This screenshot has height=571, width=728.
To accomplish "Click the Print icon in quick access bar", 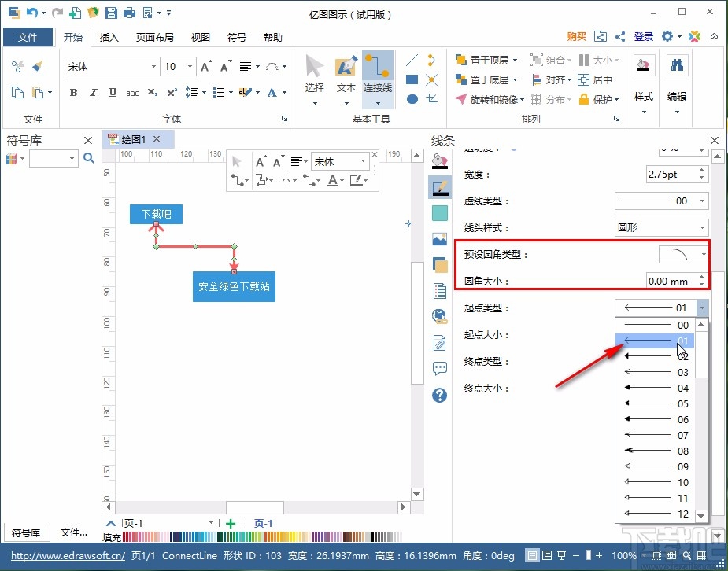I will (x=130, y=13).
